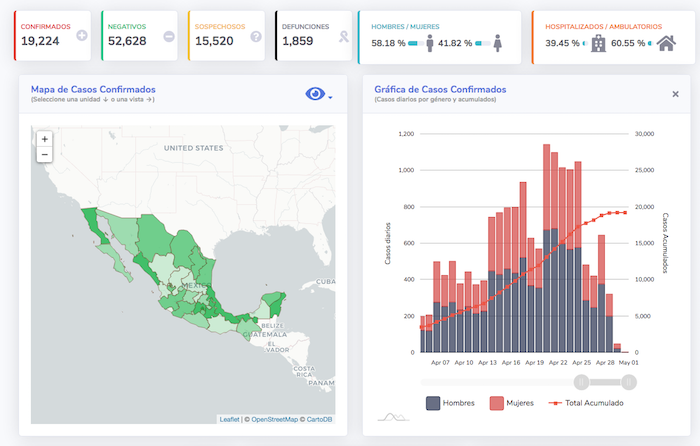This screenshot has height=446, width=700.
Task: Zoom out on the map
Action: 44,155
